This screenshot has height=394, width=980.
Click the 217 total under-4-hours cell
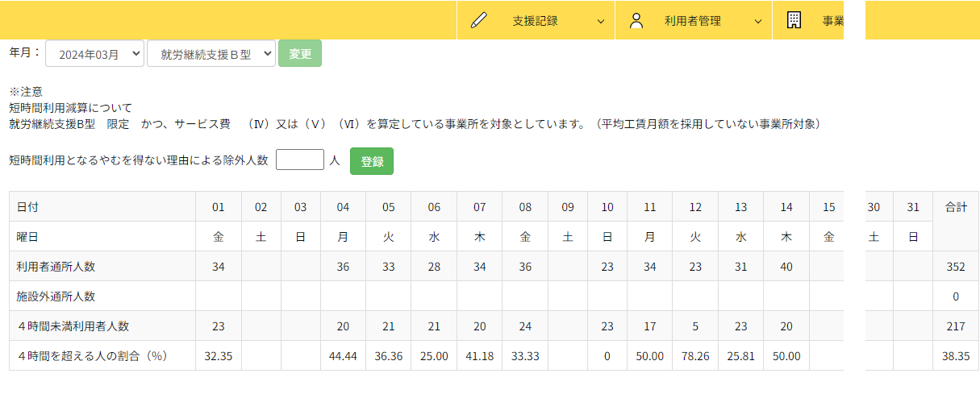point(956,326)
